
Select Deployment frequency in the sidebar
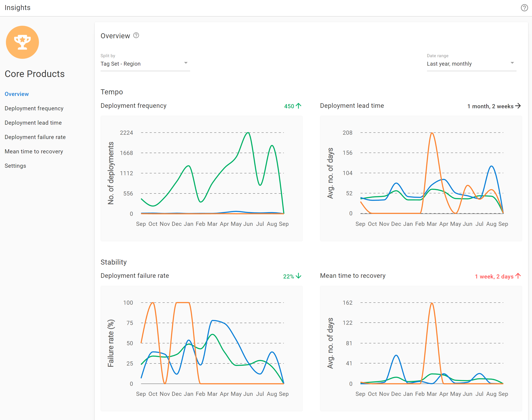coord(34,108)
